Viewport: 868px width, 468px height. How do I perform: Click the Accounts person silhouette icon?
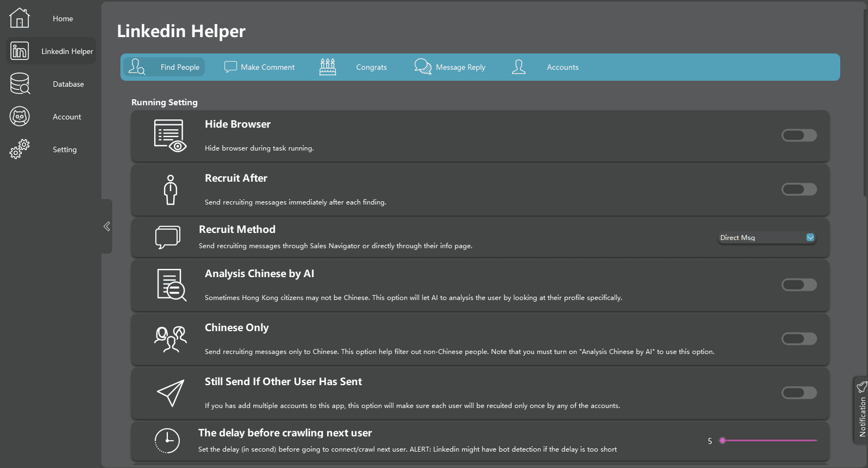519,67
